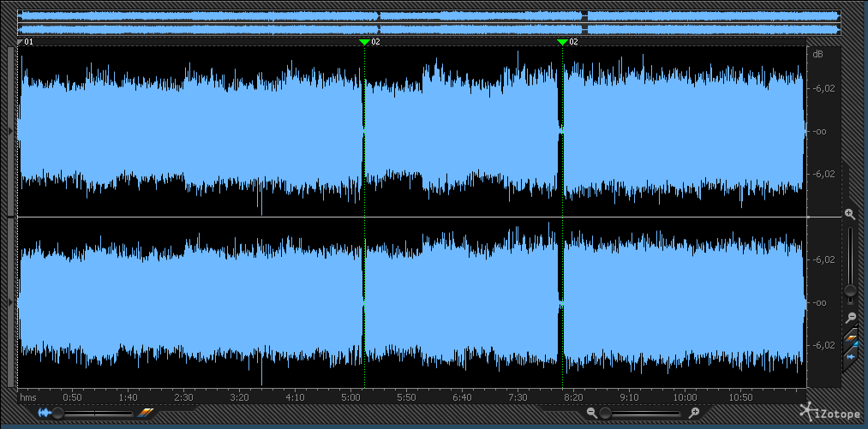This screenshot has height=429, width=868.
Task: Select orange spectrogram view in right panel
Action: pos(851,337)
